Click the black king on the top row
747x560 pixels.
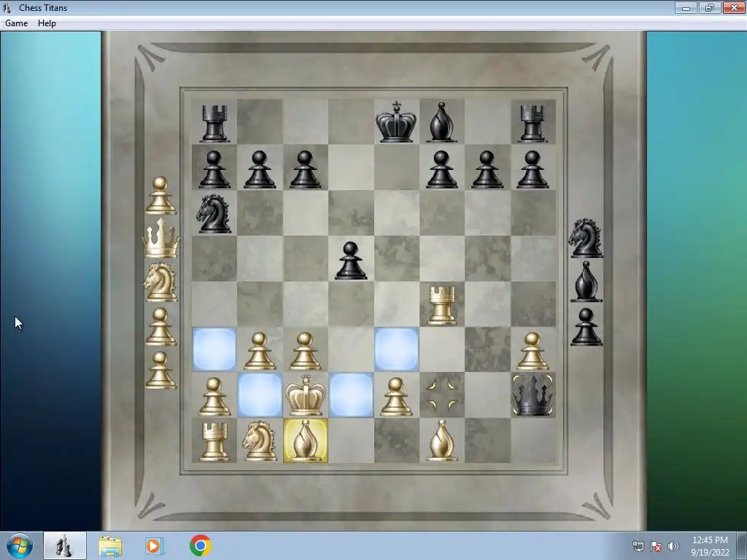[396, 122]
